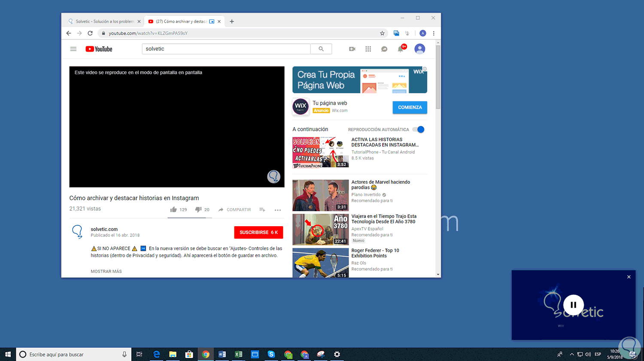Image resolution: width=644 pixels, height=361 pixels.
Task: Close the Solvetic tab
Action: coord(139,21)
